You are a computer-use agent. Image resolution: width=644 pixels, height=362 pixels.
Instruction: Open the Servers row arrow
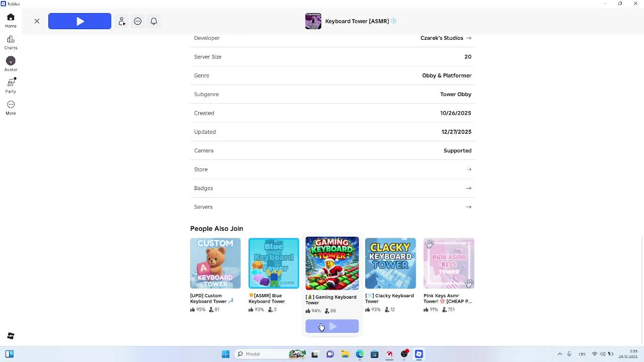[x=469, y=207]
